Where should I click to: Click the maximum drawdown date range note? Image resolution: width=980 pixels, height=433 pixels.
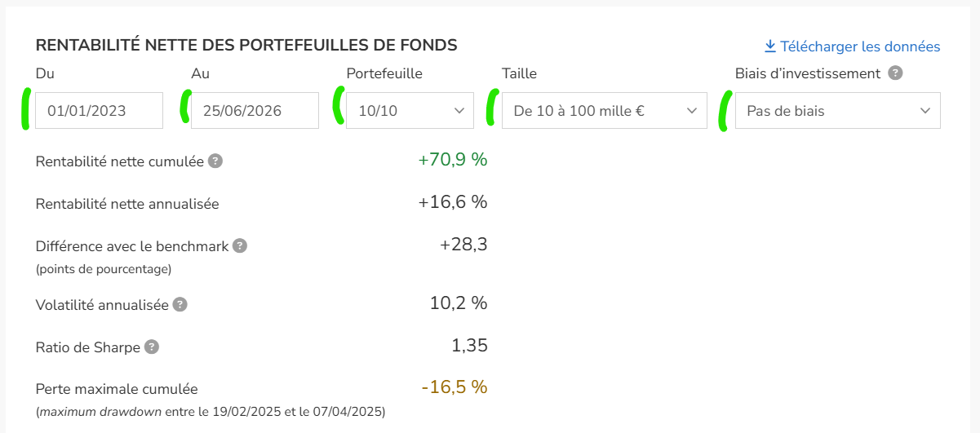pyautogui.click(x=211, y=411)
